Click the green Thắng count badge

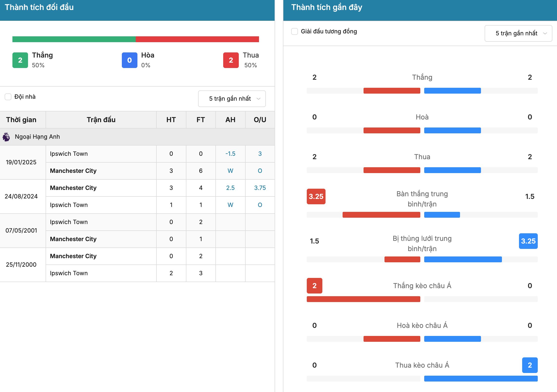click(x=20, y=60)
